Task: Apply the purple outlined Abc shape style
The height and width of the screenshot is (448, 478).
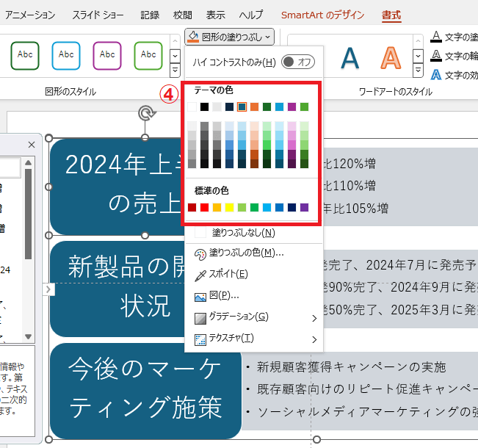Action: (107, 56)
